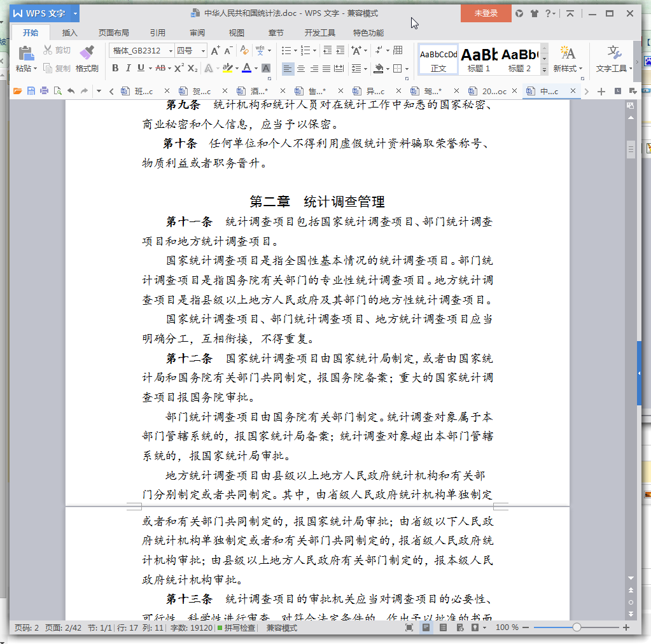The height and width of the screenshot is (644, 651).
Task: Open print preview icon
Action: [x=57, y=91]
